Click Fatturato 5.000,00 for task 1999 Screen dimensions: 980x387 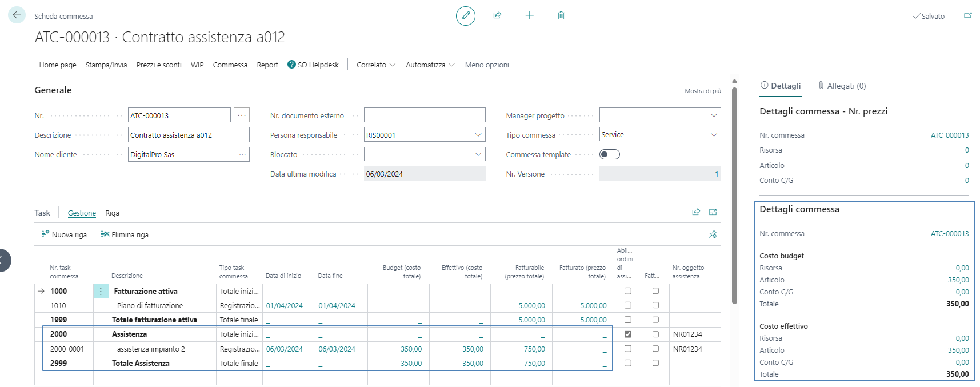(x=593, y=320)
